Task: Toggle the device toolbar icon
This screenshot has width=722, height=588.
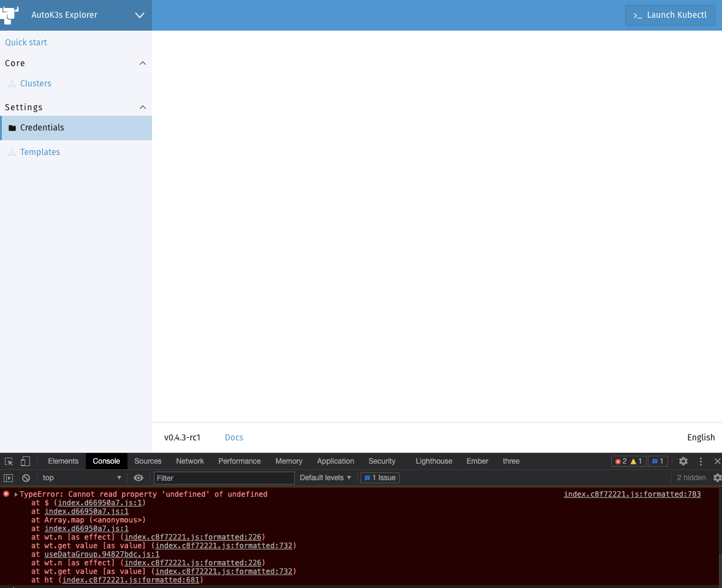Action: tap(25, 461)
